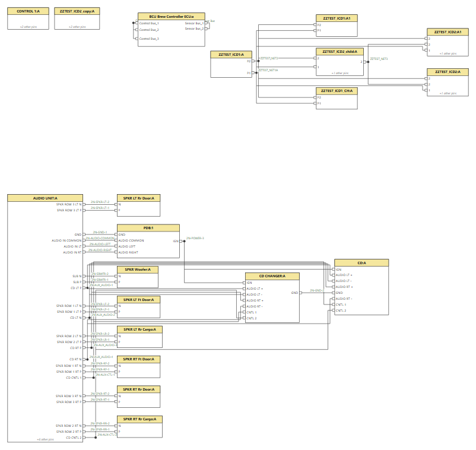Click the 2N-AUDIO-COMMON wire label
The height and width of the screenshot is (450, 476).
tap(100, 239)
